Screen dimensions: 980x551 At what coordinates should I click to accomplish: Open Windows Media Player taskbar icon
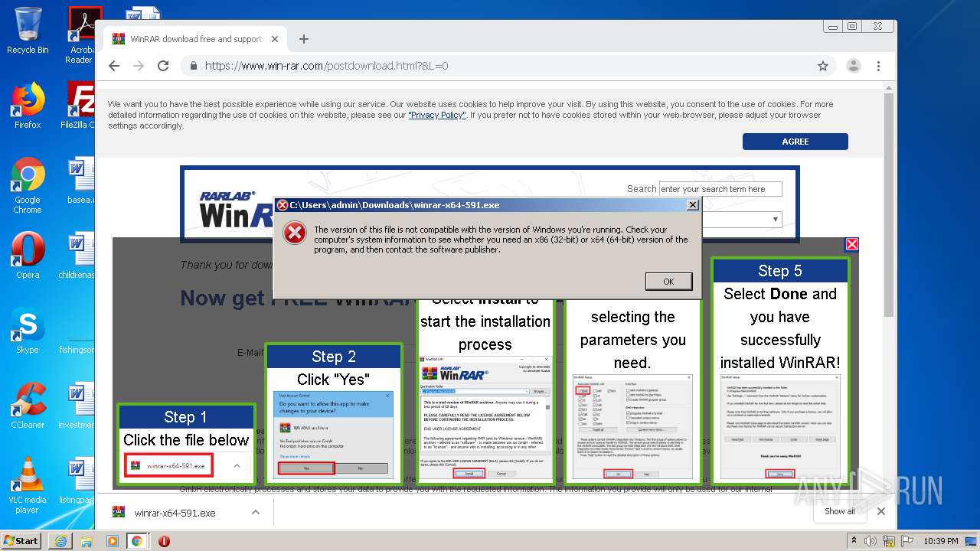tap(112, 541)
